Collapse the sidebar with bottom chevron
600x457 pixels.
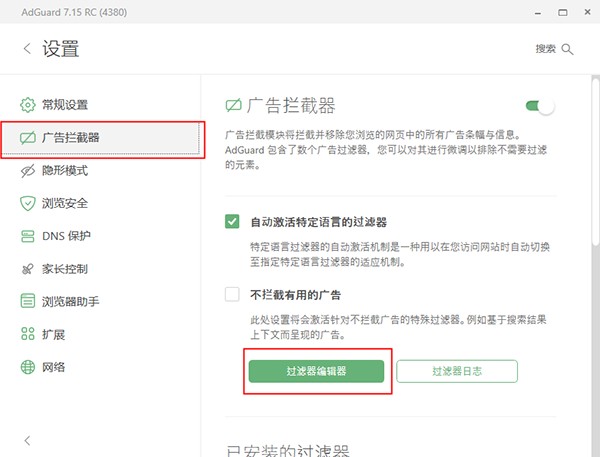[x=27, y=440]
